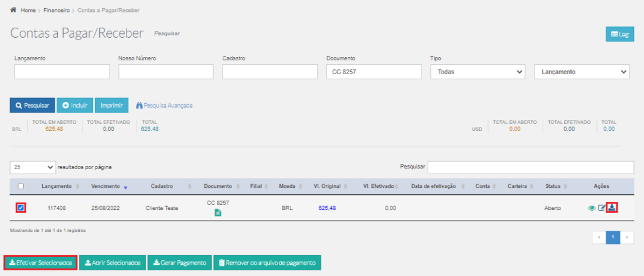The height and width of the screenshot is (276, 644).
Task: Click the blue Pesquisar search button
Action: 33,105
